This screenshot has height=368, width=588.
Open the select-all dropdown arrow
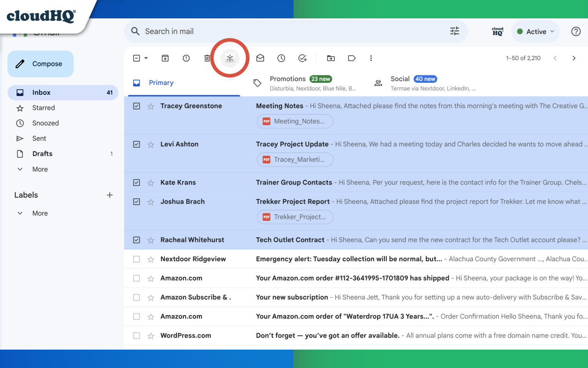click(x=145, y=58)
